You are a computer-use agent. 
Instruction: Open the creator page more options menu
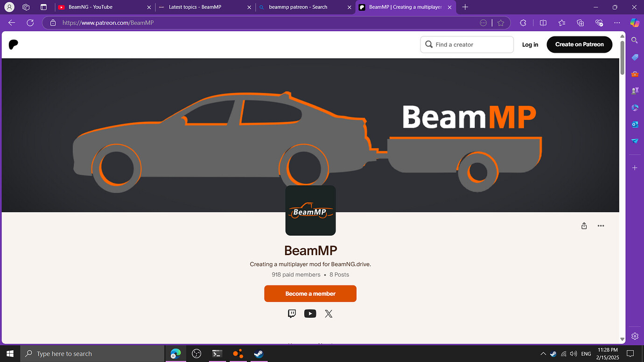(601, 226)
